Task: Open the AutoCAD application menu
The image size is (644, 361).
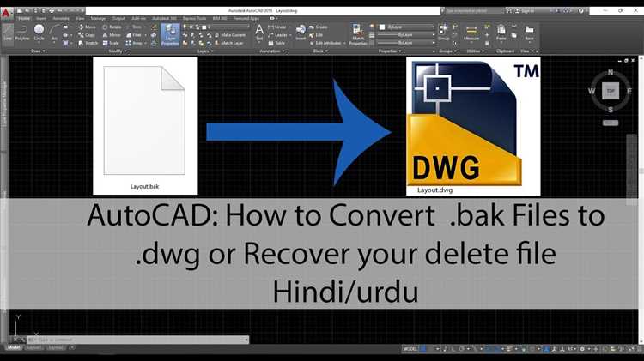Action: click(x=5, y=13)
